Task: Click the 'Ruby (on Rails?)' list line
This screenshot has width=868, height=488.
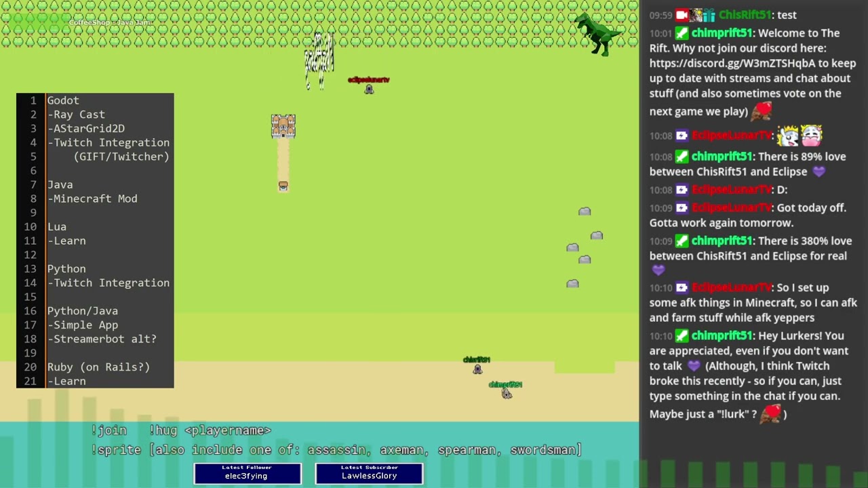Action: [x=98, y=367]
